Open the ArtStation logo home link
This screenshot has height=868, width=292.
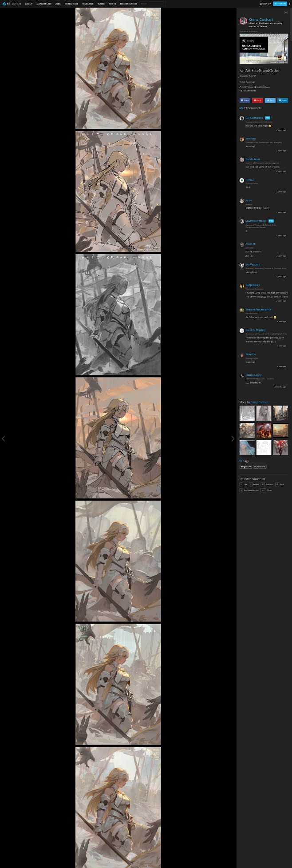click(x=12, y=4)
